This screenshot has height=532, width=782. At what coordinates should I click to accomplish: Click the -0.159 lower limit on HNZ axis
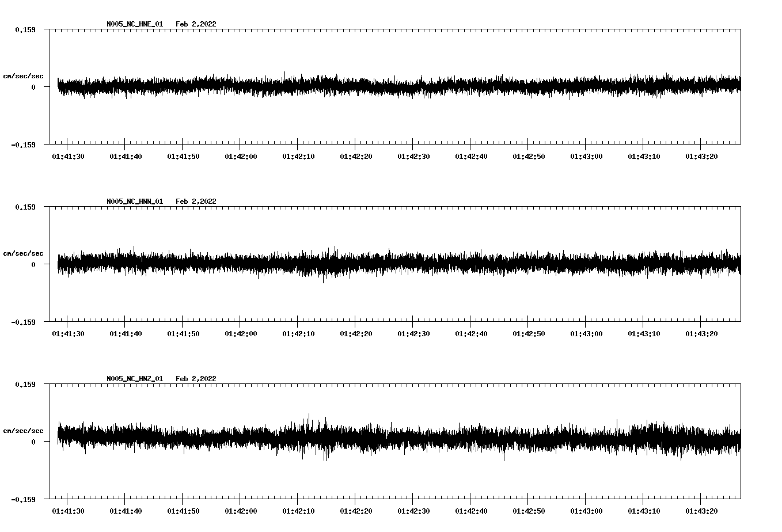tap(23, 500)
